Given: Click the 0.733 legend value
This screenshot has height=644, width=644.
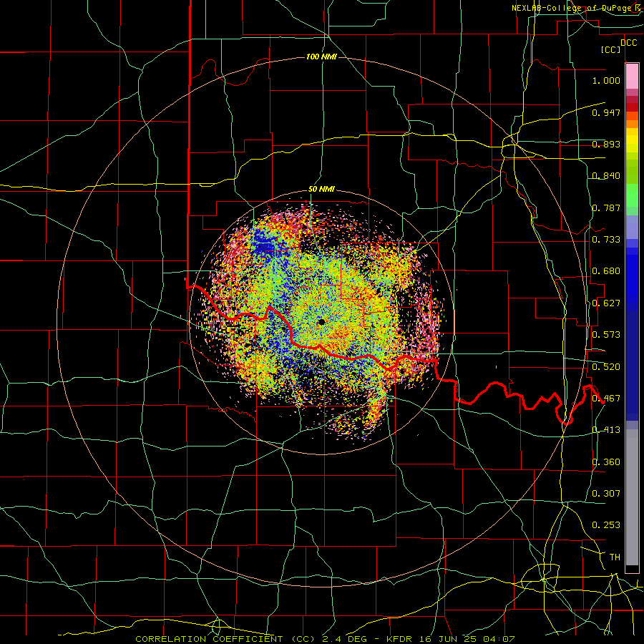Looking at the screenshot, I should click(606, 240).
